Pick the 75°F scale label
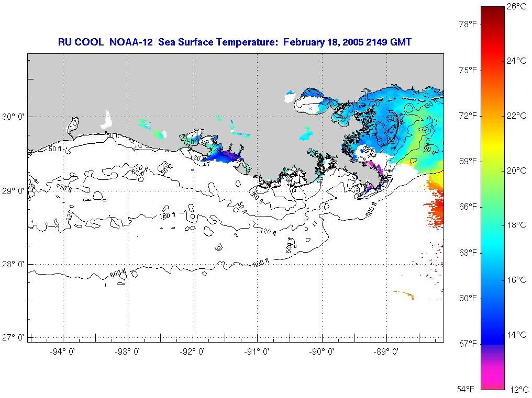The width and height of the screenshot is (532, 398). coord(468,70)
